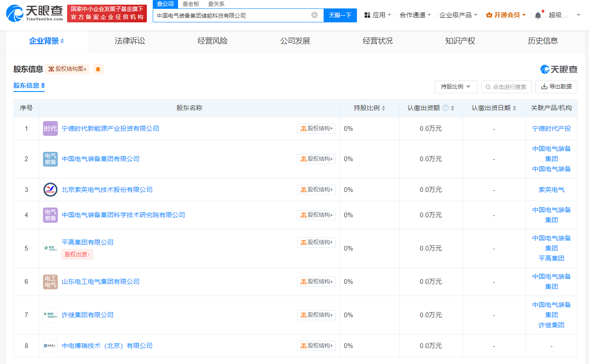Click the notification bell in top header
Screen dimensions: 589x364
pyautogui.click(x=538, y=15)
